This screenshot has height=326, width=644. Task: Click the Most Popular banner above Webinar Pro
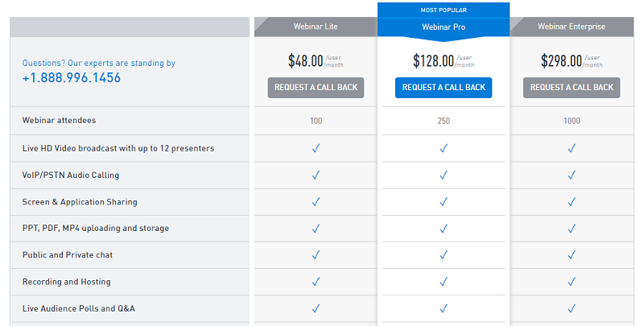444,10
